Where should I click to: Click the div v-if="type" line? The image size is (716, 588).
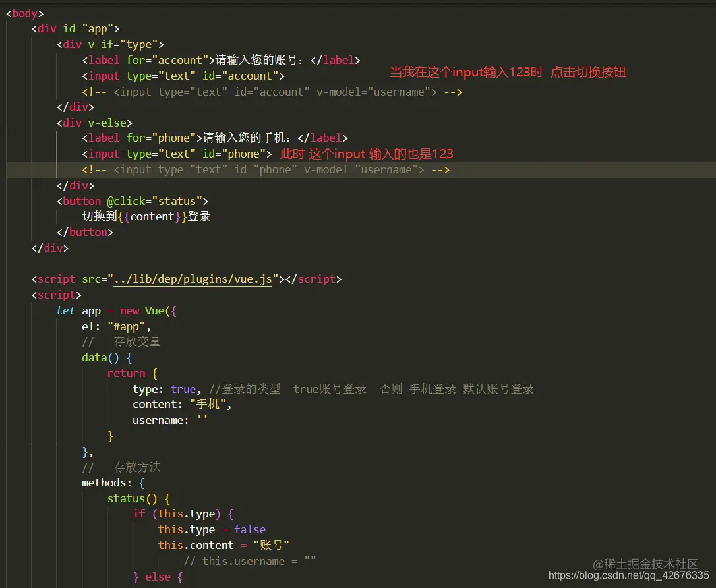111,44
